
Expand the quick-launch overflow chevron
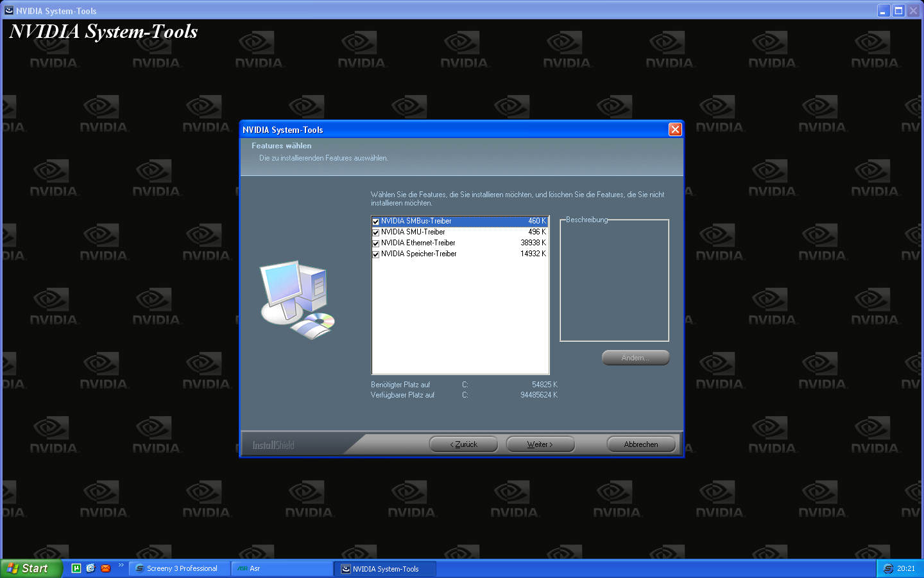click(121, 565)
